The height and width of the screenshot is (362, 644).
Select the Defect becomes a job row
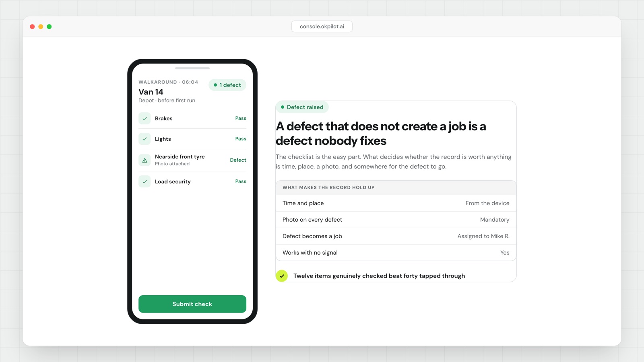coord(396,236)
